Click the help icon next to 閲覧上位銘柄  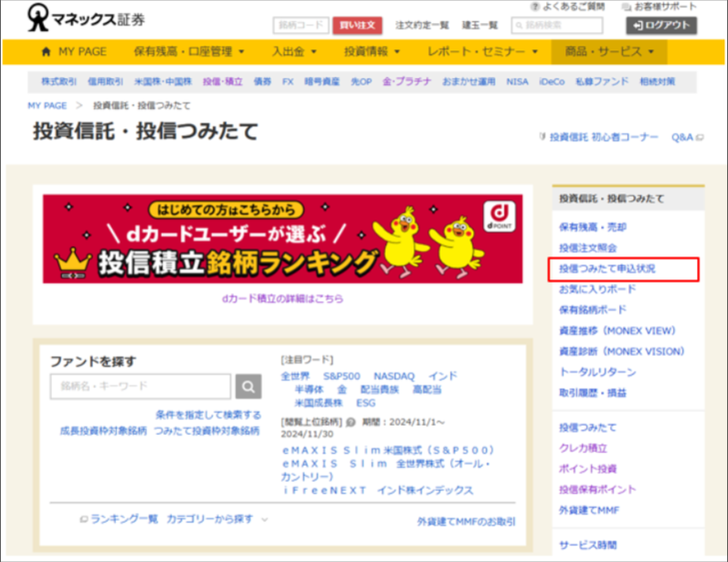351,422
